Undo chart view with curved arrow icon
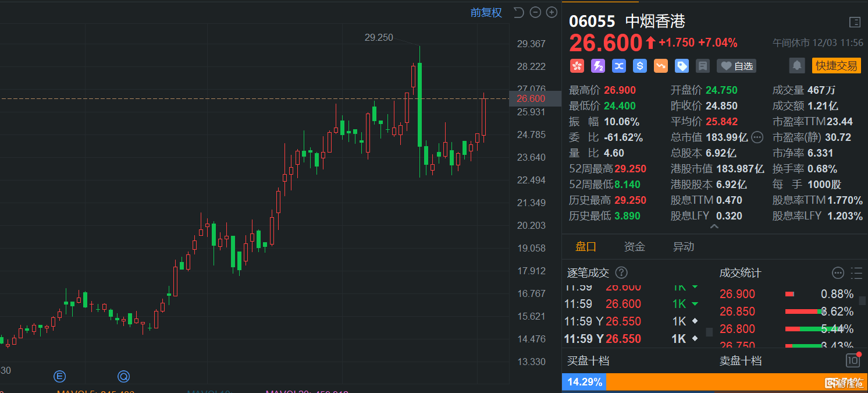Image resolution: width=868 pixels, height=393 pixels. coord(519,12)
